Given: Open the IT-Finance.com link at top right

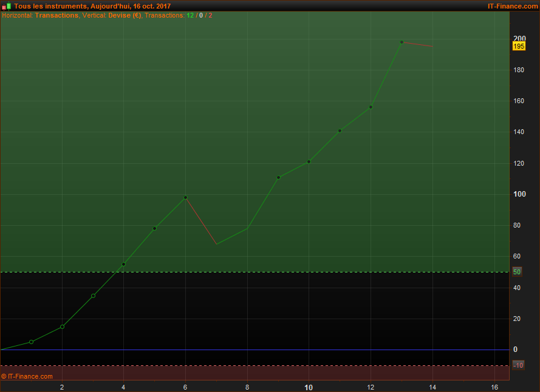Looking at the screenshot, I should [x=512, y=6].
